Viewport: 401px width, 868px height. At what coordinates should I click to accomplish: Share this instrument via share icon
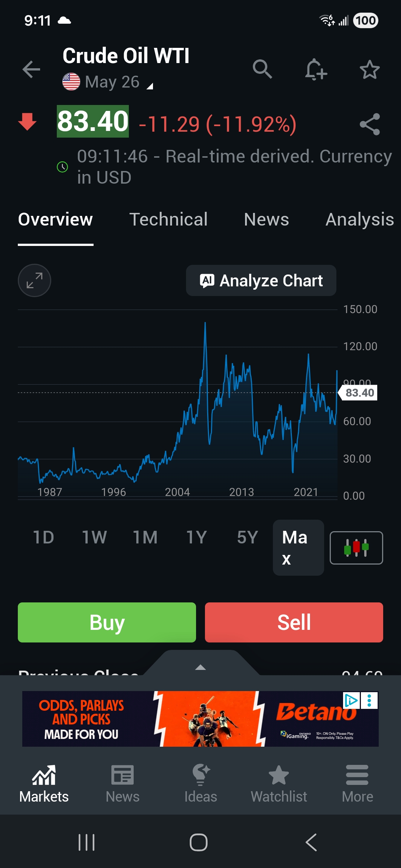[369, 124]
